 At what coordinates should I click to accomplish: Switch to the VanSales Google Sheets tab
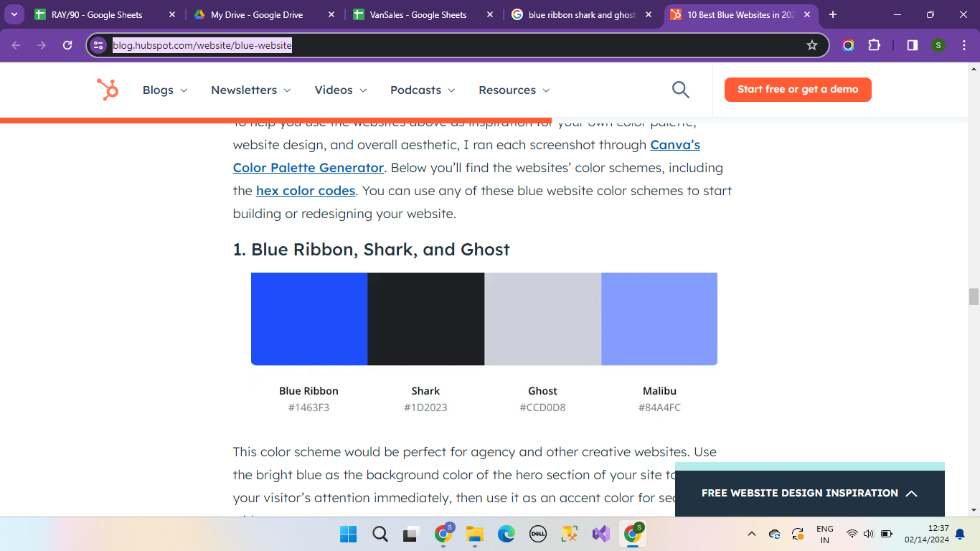pos(418,14)
